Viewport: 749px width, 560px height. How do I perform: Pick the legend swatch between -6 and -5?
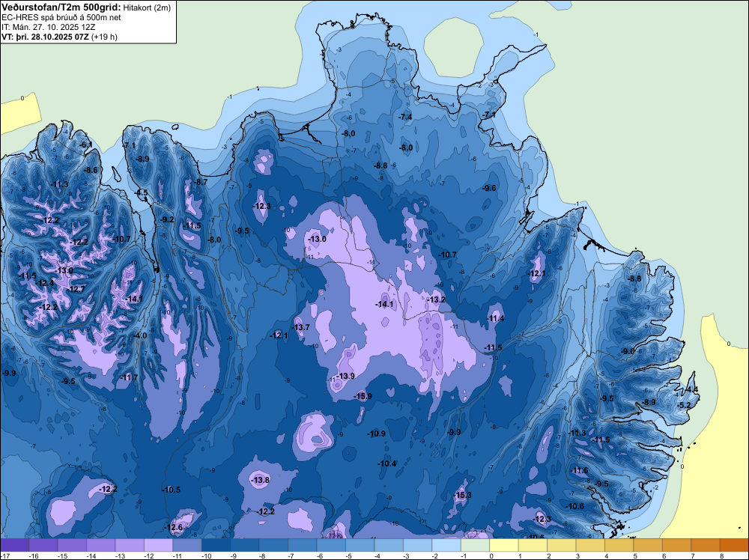(x=331, y=545)
